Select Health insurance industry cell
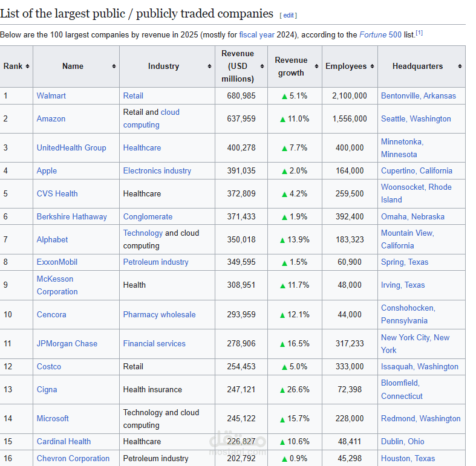 click(x=152, y=390)
